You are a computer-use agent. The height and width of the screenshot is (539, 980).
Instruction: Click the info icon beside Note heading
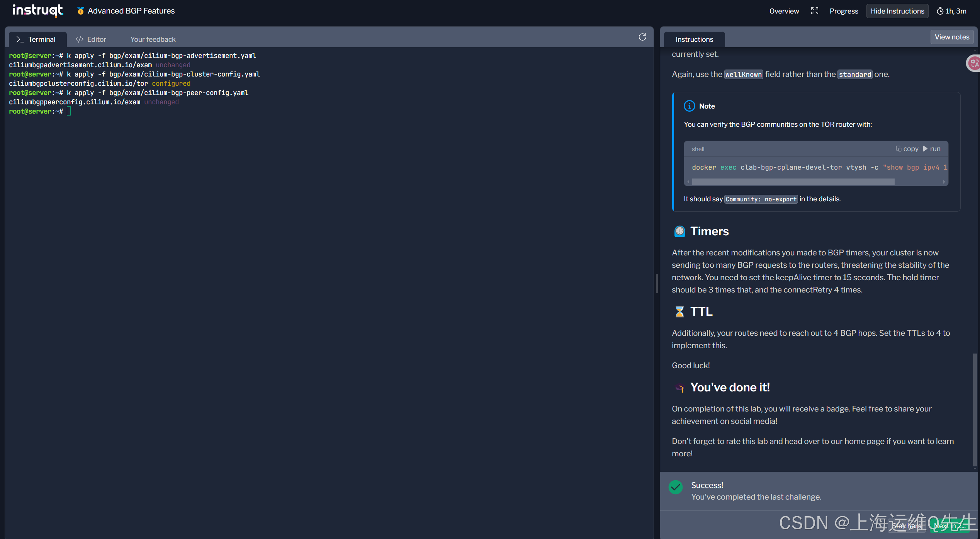[689, 106]
